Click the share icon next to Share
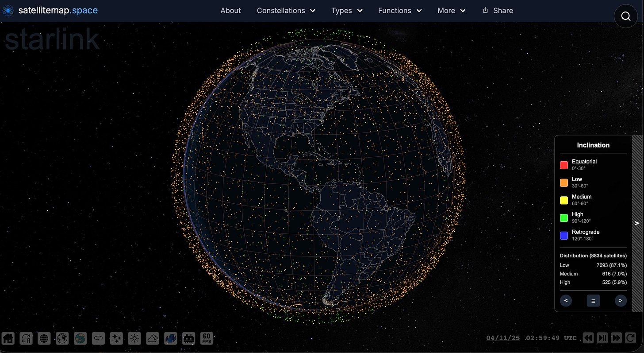 point(485,10)
